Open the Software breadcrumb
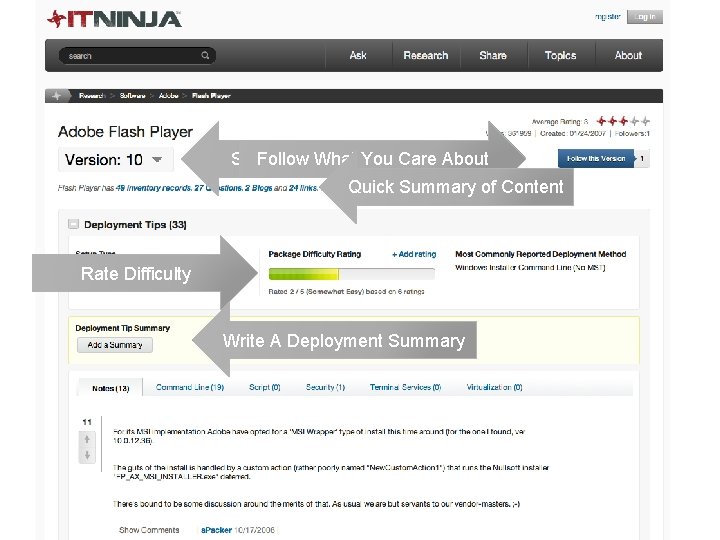Viewport: 720px width, 540px height. coord(133,96)
